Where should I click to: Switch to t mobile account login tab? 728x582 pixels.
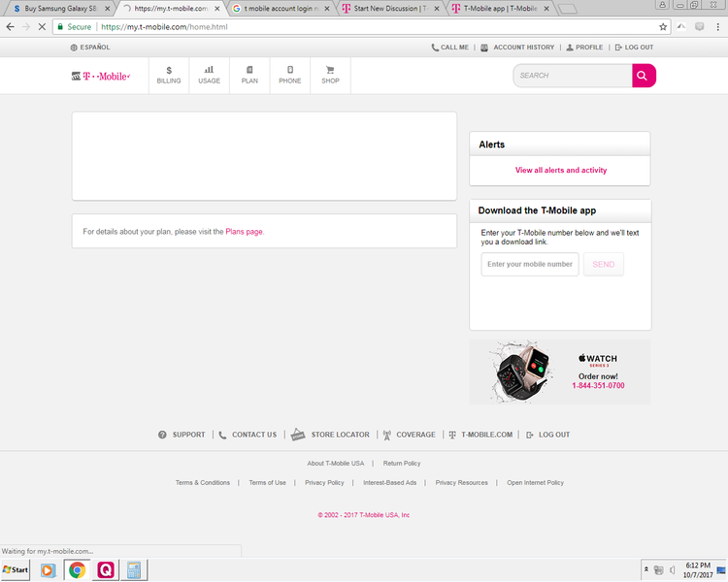click(279, 9)
